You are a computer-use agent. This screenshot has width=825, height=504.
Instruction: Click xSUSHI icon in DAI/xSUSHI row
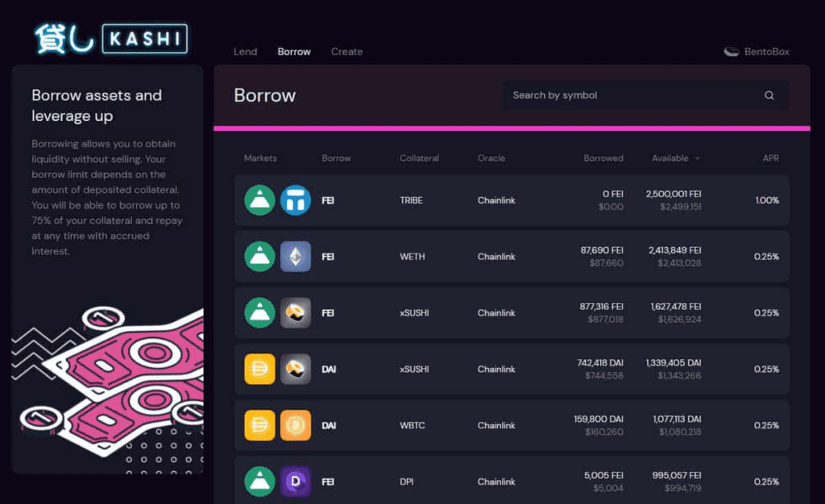coord(295,369)
